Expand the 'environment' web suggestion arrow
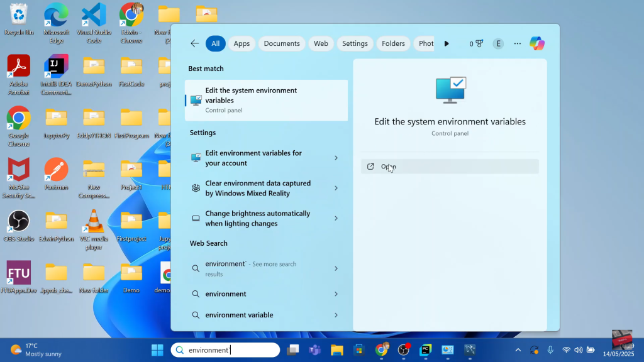 click(336, 294)
